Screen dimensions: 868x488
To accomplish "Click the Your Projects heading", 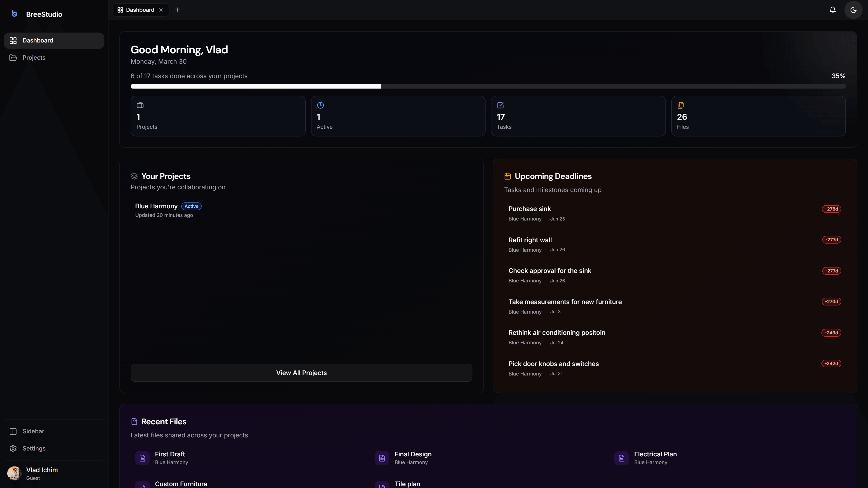I will point(166,176).
